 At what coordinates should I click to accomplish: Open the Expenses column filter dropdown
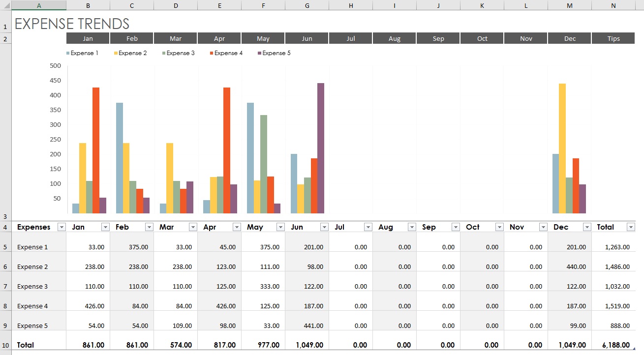point(61,227)
